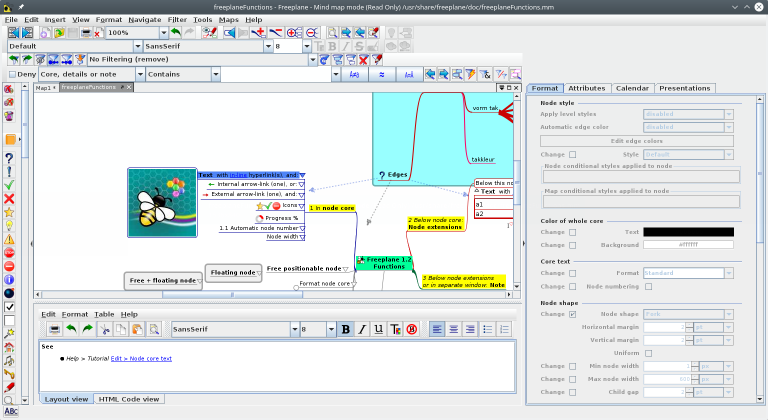Screen dimensions: 768x420
Task: Open the Filter menu in the menu bar
Action: pyautogui.click(x=177, y=20)
